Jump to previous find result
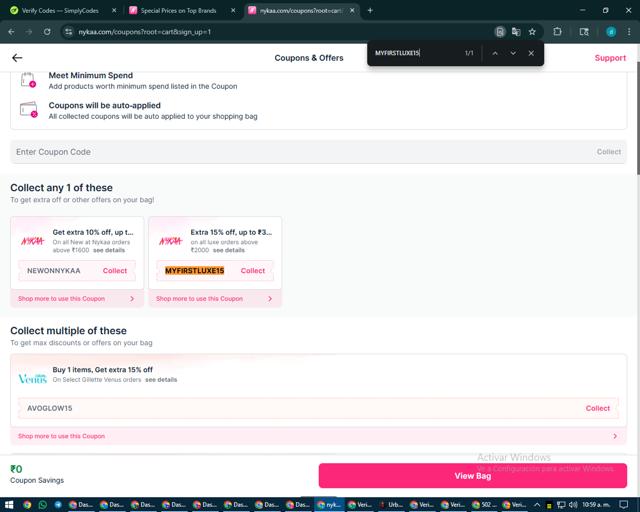This screenshot has width=640, height=512. point(495,53)
